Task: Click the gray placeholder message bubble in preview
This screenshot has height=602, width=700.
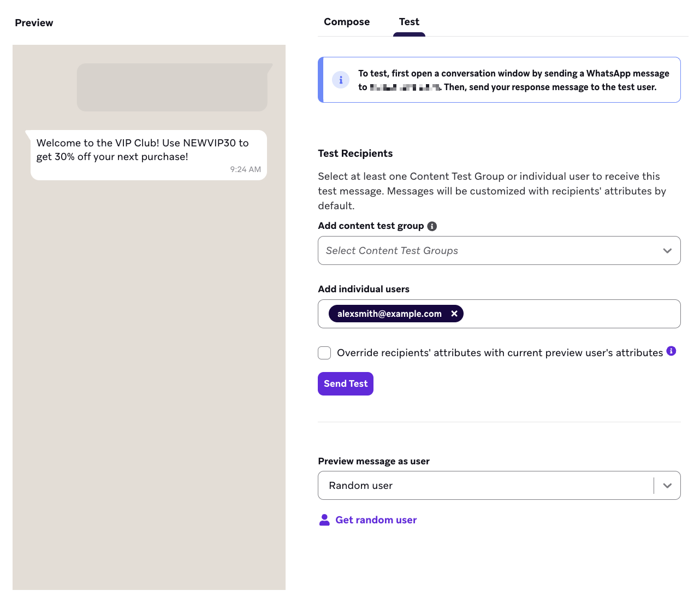Action: [x=172, y=87]
